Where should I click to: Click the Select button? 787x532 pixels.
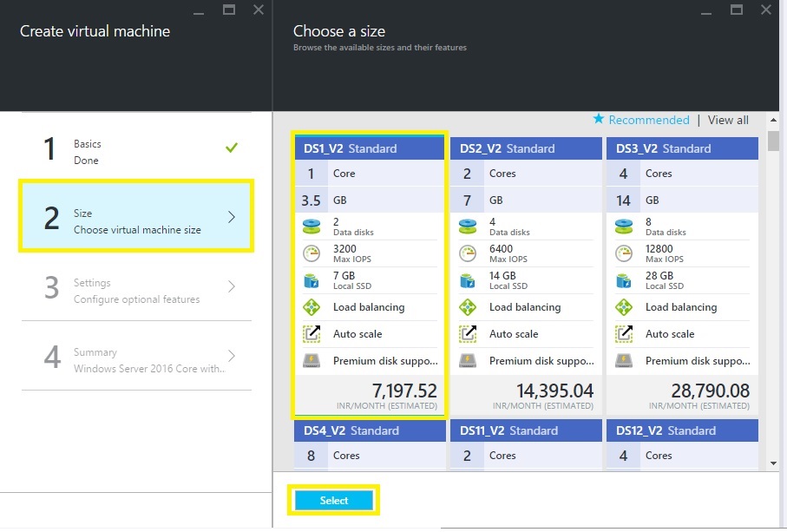pyautogui.click(x=334, y=501)
